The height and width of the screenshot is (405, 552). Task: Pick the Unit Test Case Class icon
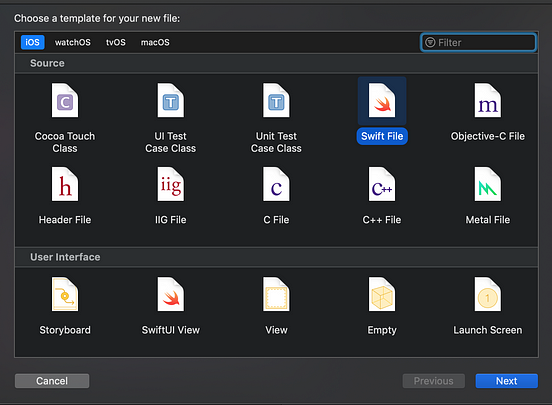click(x=276, y=100)
